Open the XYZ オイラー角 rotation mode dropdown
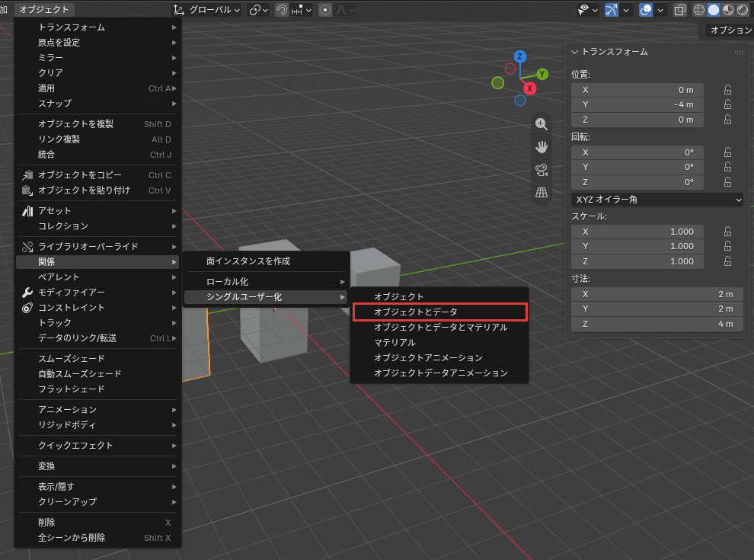Image resolution: width=754 pixels, height=560 pixels. point(657,200)
